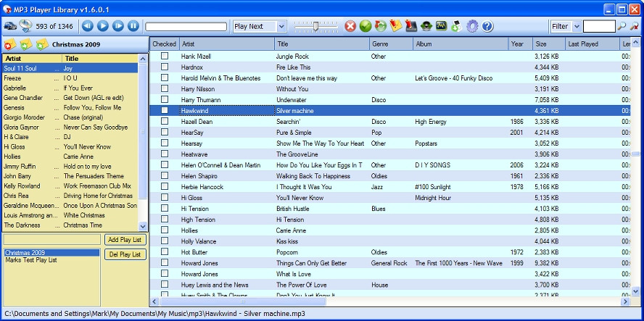The width and height of the screenshot is (644, 321).
Task: Click the library scroll up arrow
Action: 635,41
